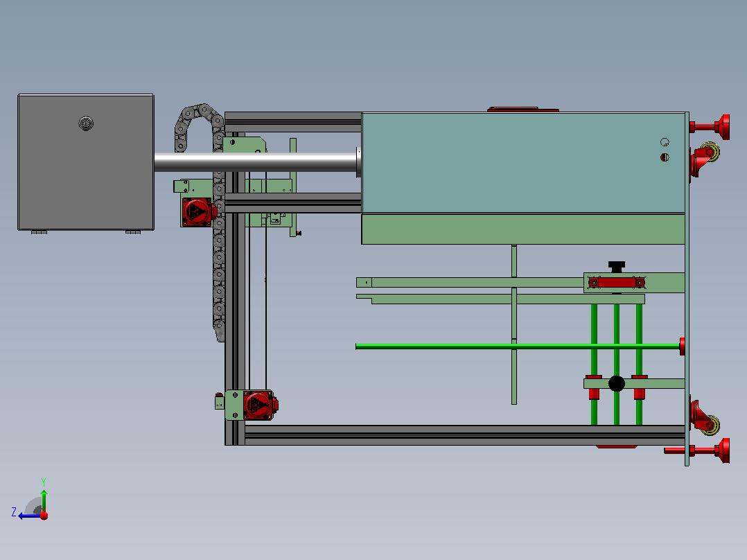Image resolution: width=747 pixels, height=560 pixels.
Task: Select the upper yellow caster wheel
Action: pyautogui.click(x=710, y=152)
